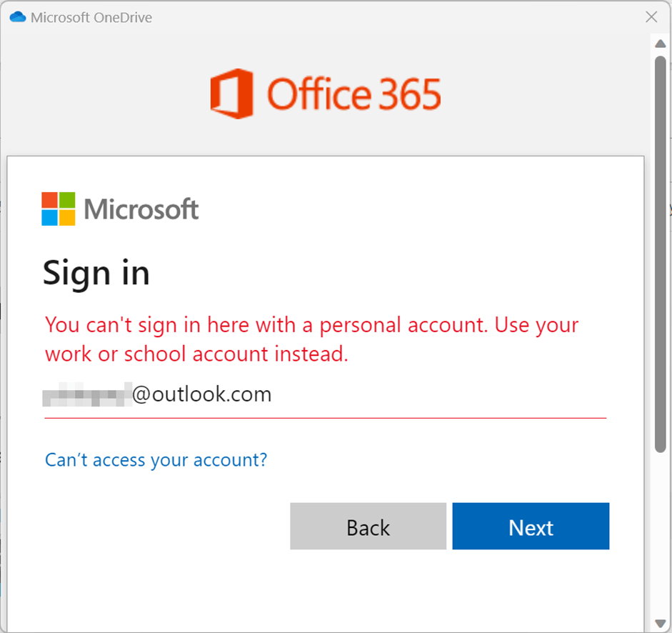Click the Sign in heading

(x=96, y=272)
